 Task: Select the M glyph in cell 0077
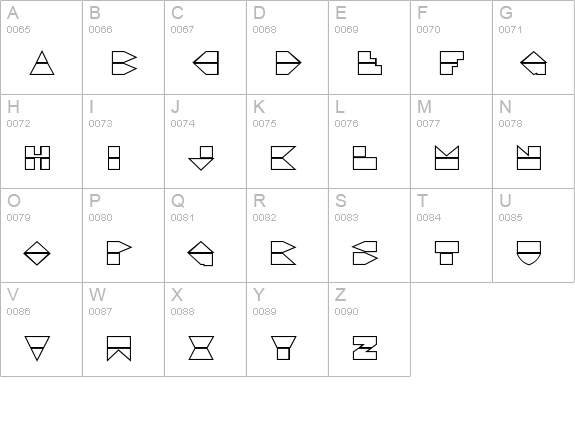point(447,158)
